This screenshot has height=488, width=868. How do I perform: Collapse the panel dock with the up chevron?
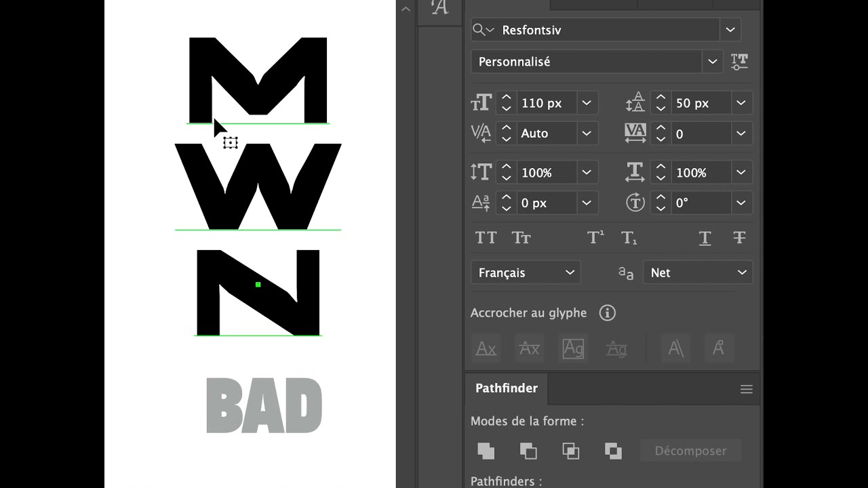pos(406,9)
